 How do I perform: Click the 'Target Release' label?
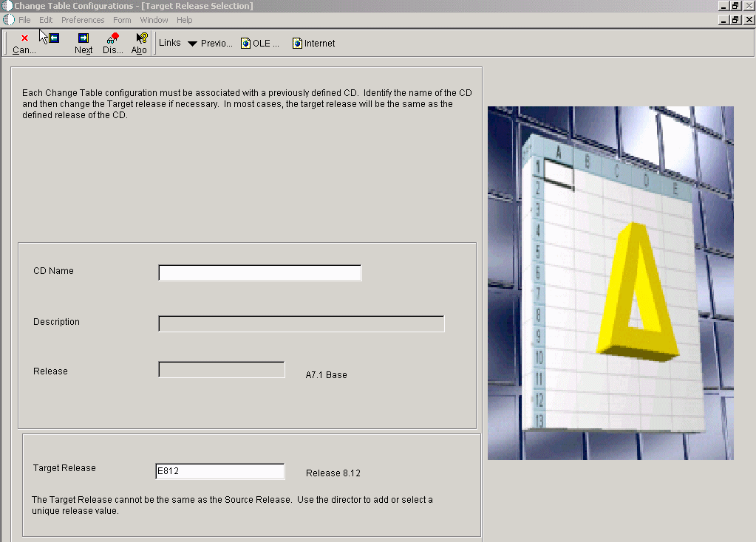pos(64,468)
